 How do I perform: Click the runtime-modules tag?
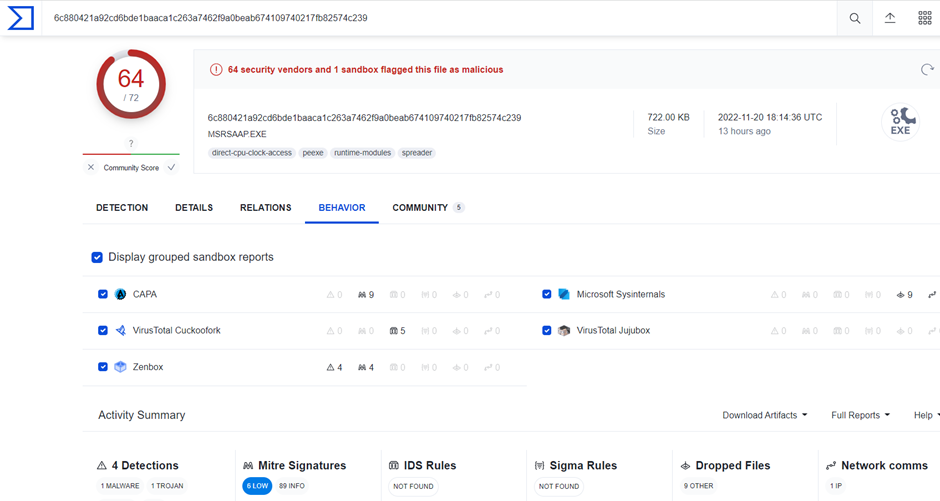click(363, 153)
